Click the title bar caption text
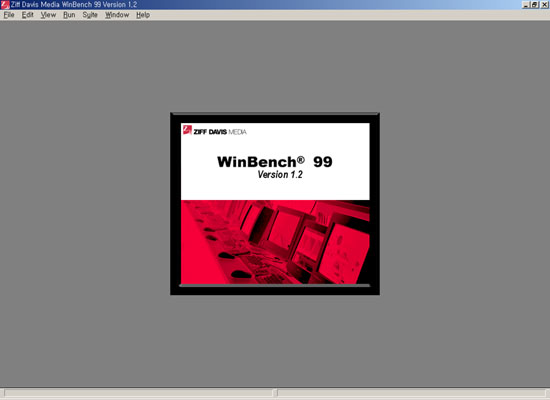The width and height of the screenshot is (550, 400). click(x=74, y=5)
